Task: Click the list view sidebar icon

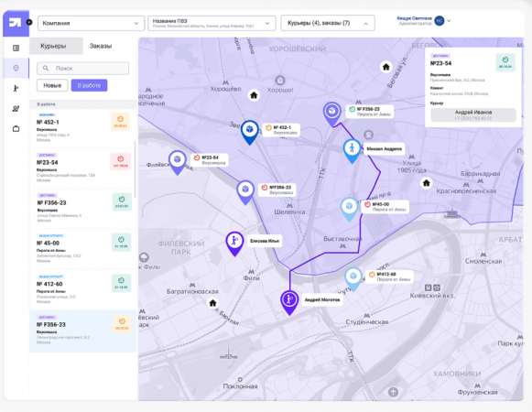Action: tap(16, 48)
